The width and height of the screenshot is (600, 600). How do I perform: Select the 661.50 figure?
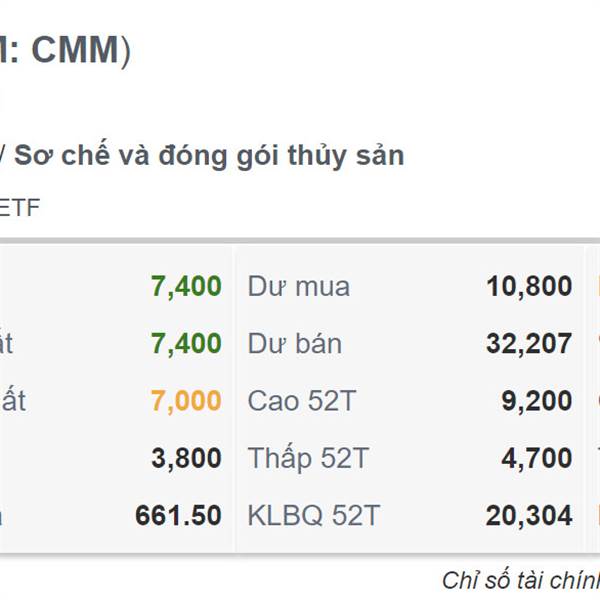point(178,515)
